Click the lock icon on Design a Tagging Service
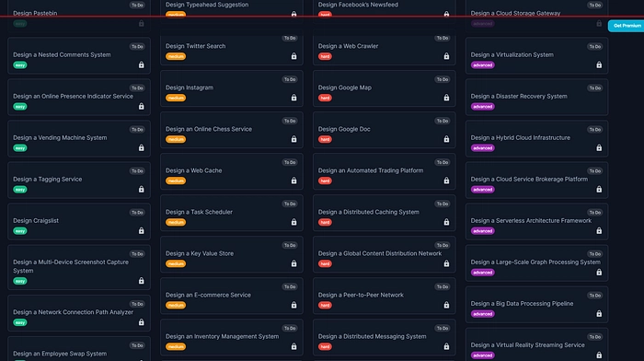Image resolution: width=644 pixels, height=361 pixels. [x=142, y=190]
